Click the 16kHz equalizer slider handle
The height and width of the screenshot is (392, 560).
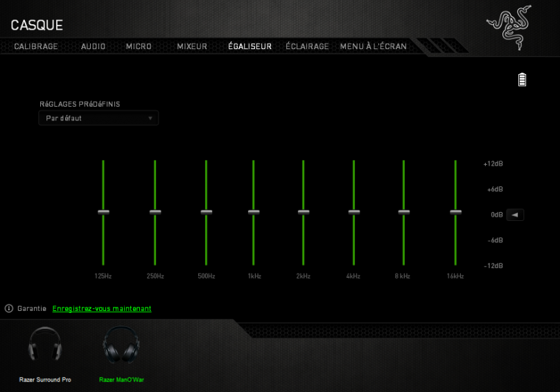(x=455, y=212)
